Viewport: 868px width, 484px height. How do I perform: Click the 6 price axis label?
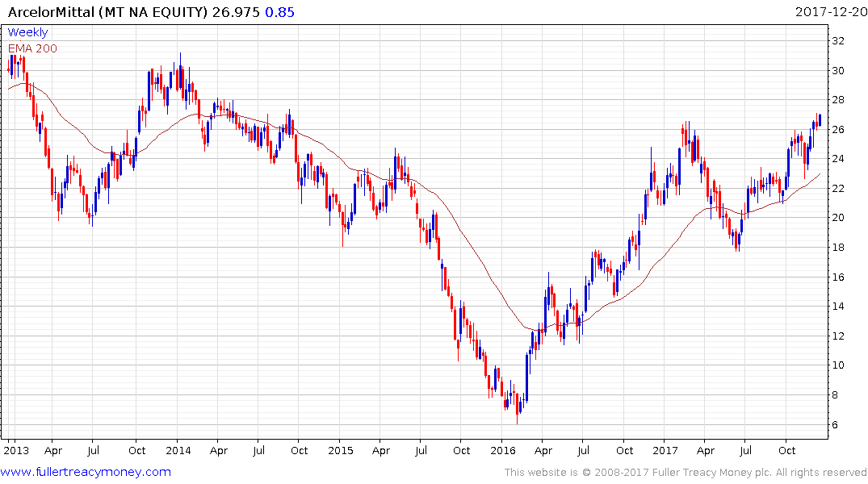[835, 425]
